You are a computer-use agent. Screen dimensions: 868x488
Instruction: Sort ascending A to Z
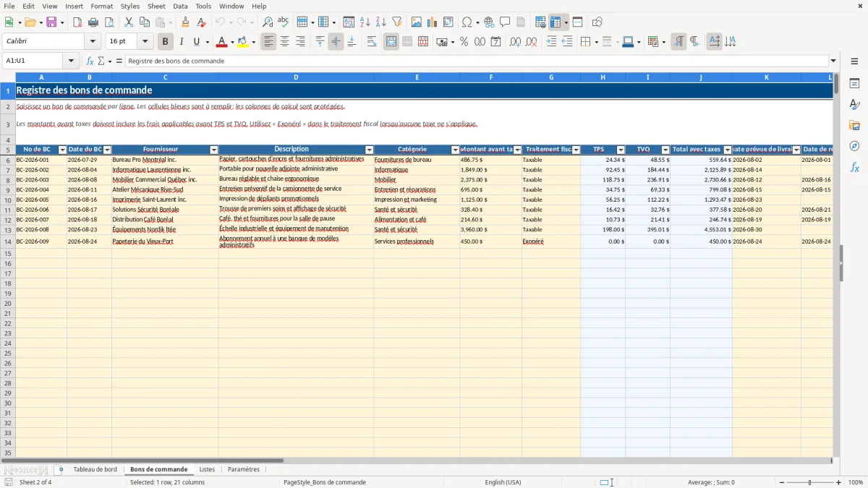point(365,22)
